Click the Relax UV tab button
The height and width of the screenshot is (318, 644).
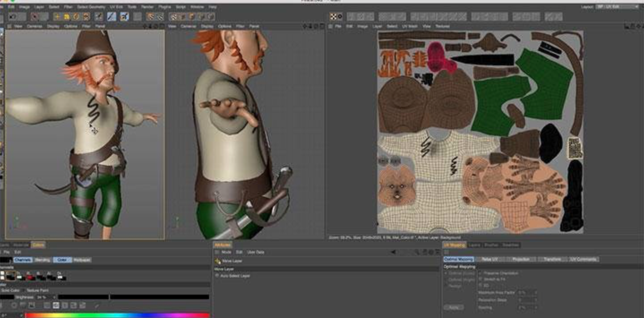point(490,259)
